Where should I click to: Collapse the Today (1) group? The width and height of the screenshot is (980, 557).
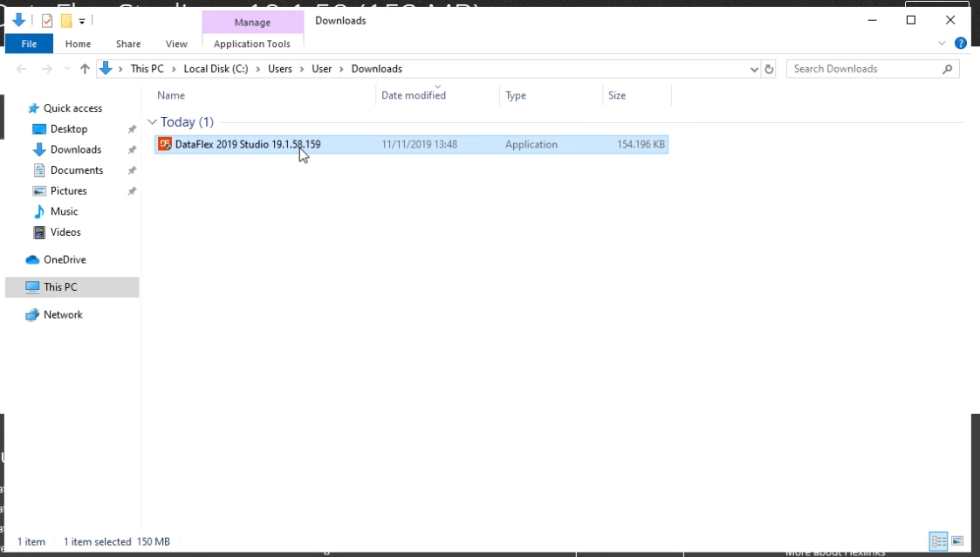click(x=153, y=122)
